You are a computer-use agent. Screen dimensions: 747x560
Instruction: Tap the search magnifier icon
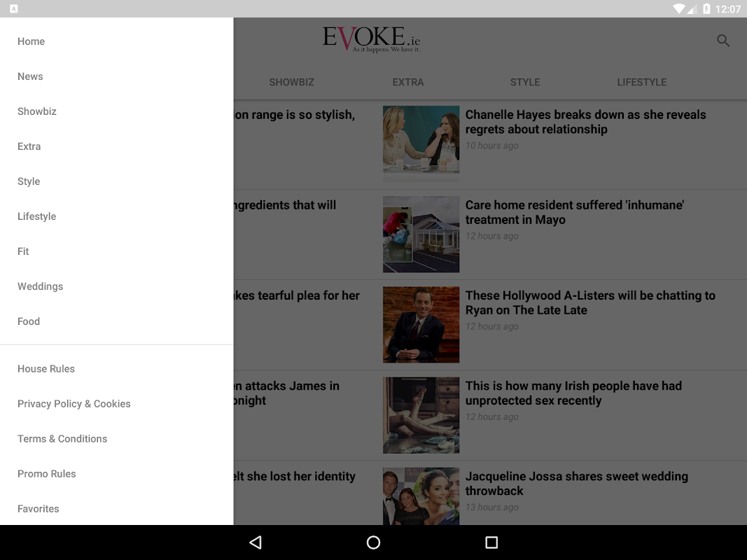(x=723, y=41)
